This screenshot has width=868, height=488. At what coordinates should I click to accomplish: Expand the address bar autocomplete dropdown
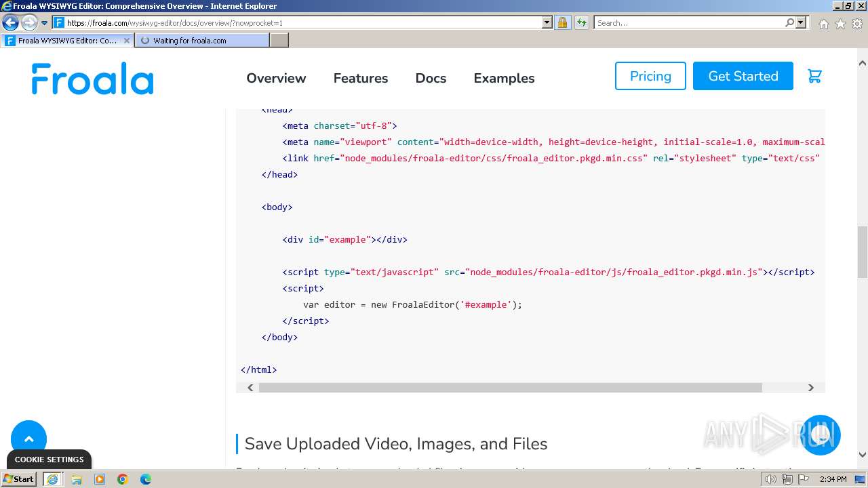pos(547,22)
